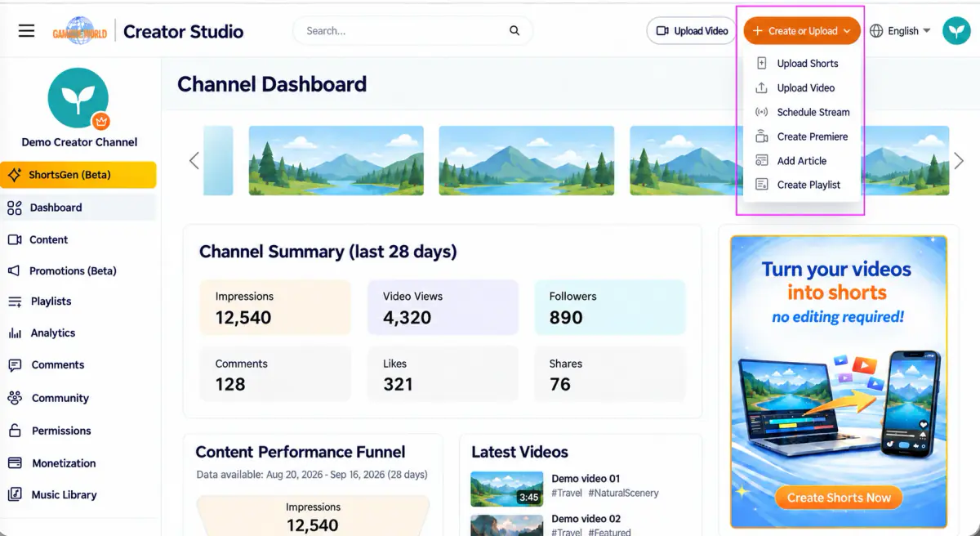Open ShortsGen (Beta) in sidebar
Screen dimensions: 980x536
coord(78,175)
